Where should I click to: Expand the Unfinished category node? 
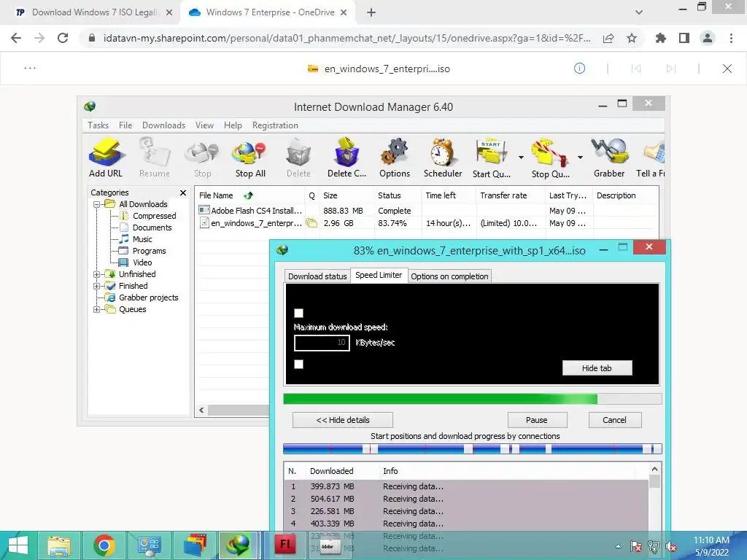[97, 274]
